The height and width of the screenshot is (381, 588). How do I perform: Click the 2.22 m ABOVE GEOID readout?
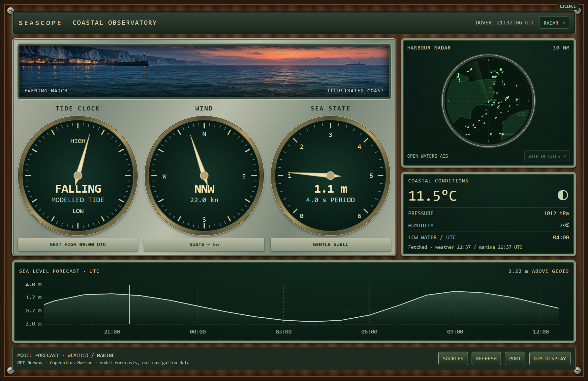(x=538, y=271)
